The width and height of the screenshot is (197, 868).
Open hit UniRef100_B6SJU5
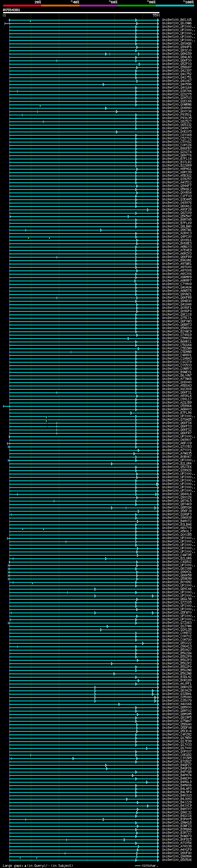(x=177, y=20)
